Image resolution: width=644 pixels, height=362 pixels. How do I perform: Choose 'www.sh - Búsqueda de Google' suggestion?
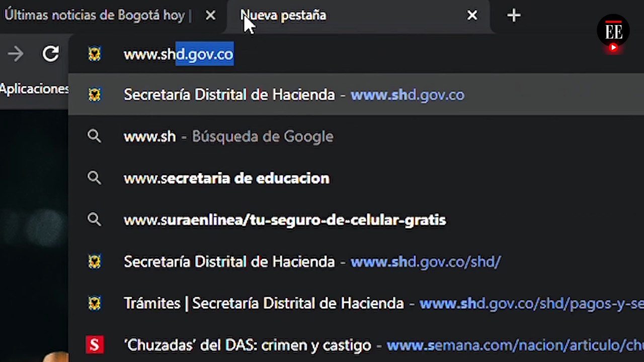[x=356, y=136]
